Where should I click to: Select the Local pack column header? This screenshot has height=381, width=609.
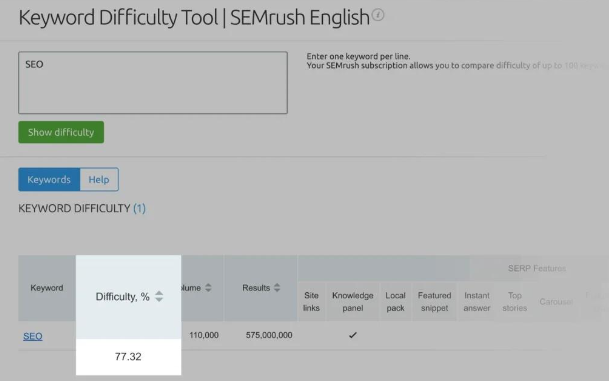coord(395,302)
